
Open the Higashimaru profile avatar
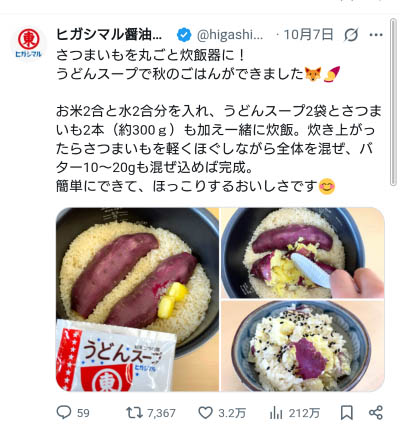(x=29, y=43)
